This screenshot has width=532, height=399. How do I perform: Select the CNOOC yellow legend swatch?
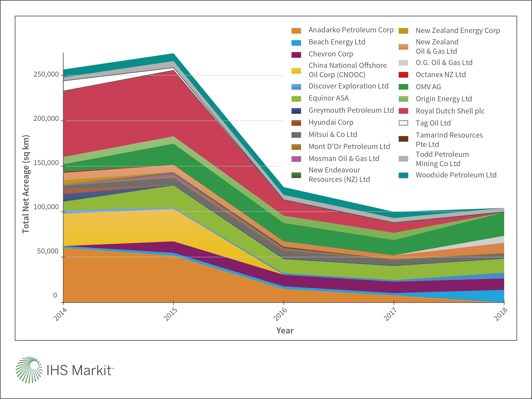296,71
